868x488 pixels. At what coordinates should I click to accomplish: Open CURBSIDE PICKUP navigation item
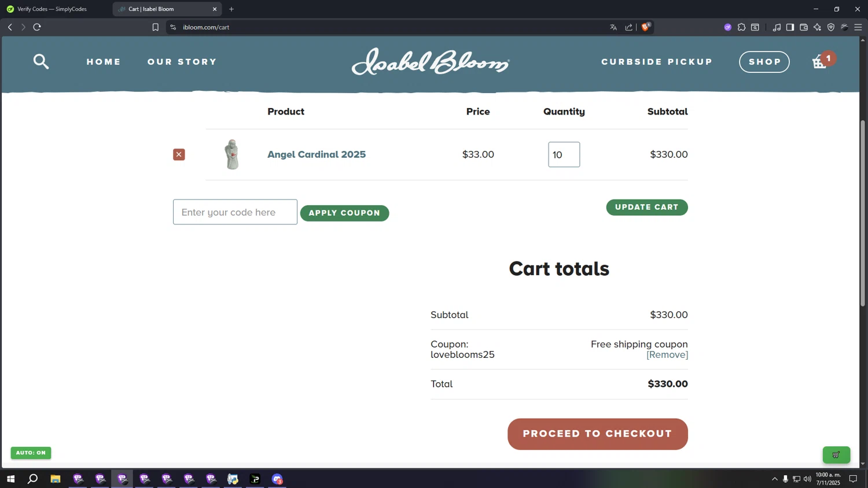657,62
